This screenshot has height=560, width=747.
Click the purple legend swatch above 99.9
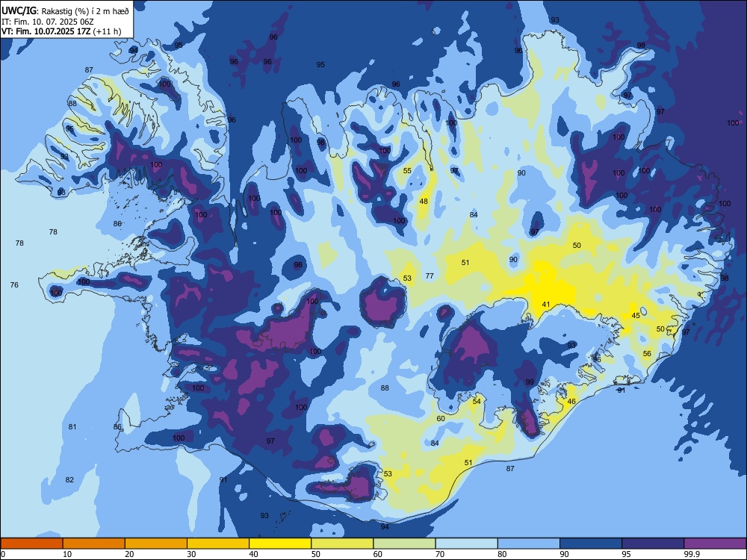[x=715, y=544]
